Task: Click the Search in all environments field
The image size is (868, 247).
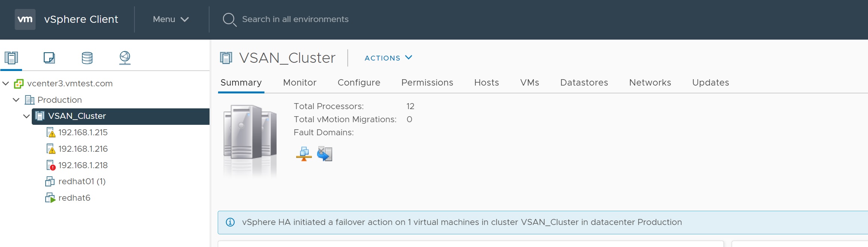Action: click(x=295, y=19)
